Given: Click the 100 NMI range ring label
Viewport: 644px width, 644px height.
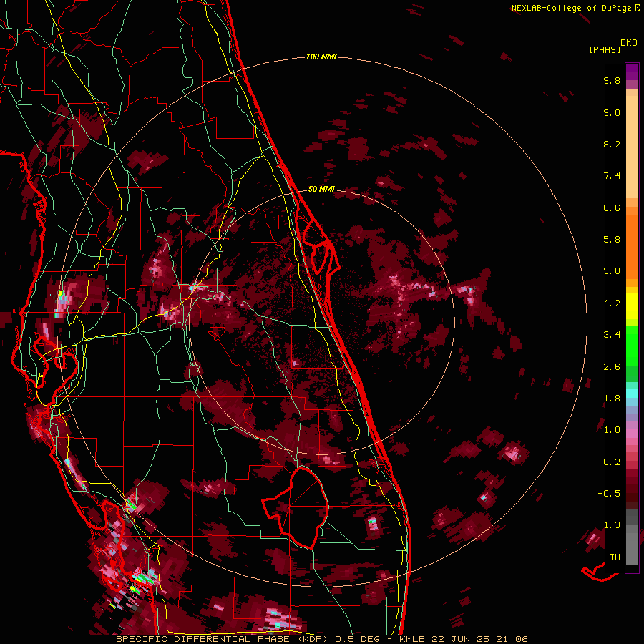Looking at the screenshot, I should click(321, 57).
